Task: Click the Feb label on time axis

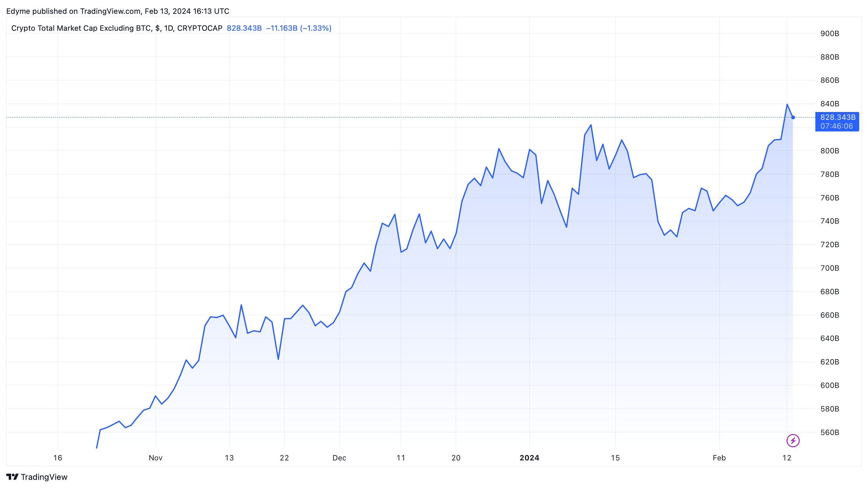Action: click(719, 458)
